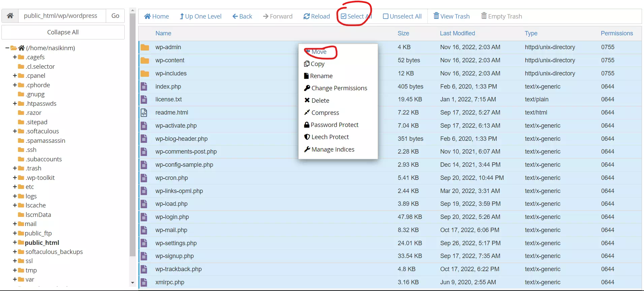Click the .ssh folder icon in the tree

pyautogui.click(x=21, y=150)
